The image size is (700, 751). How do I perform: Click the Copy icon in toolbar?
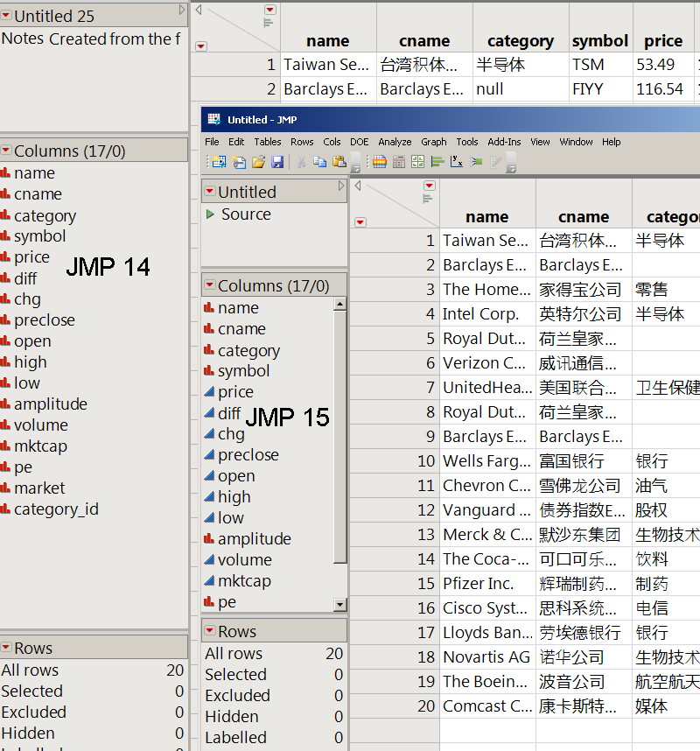[x=320, y=162]
